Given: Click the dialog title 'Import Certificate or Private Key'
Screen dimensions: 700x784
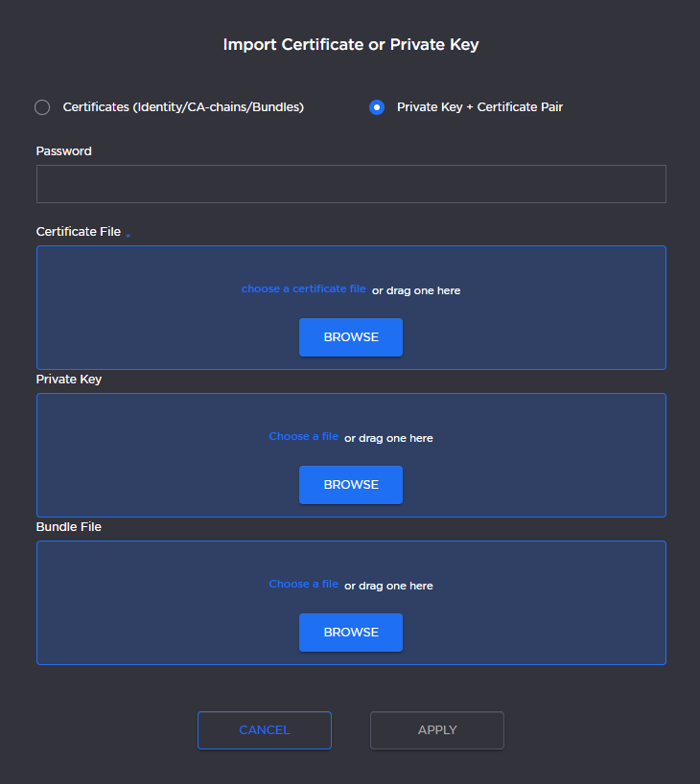Looking at the screenshot, I should (351, 44).
